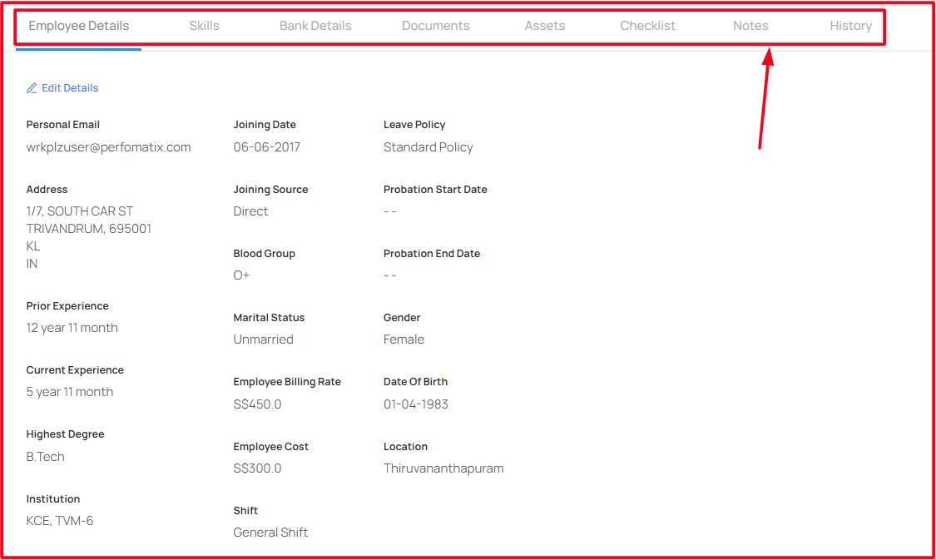Screen dimensions: 936x560
Task: Select the highest degree B.Tech
Action: 46,457
